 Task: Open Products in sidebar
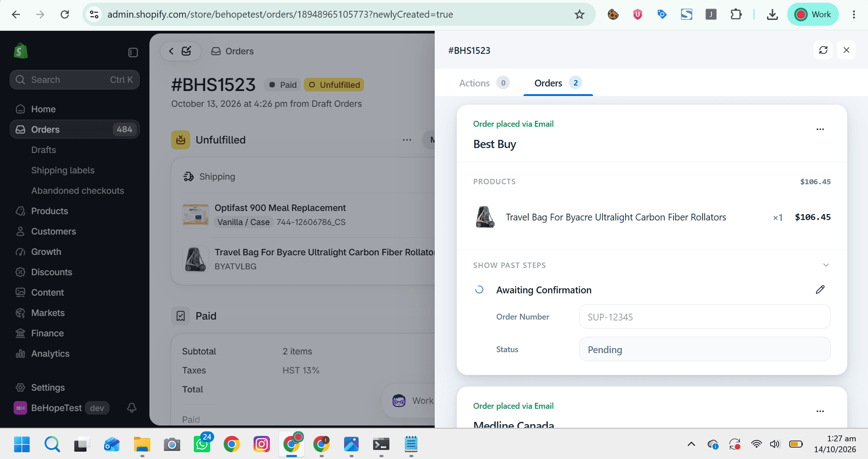49,211
